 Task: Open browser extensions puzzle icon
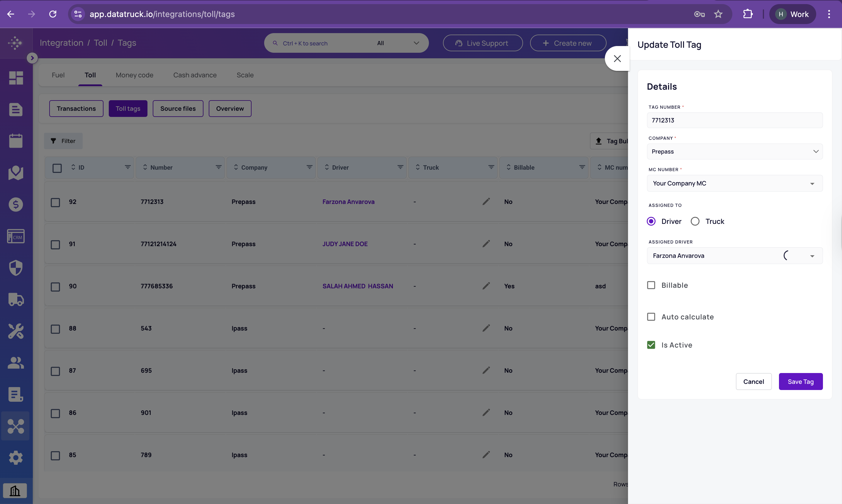pyautogui.click(x=748, y=14)
